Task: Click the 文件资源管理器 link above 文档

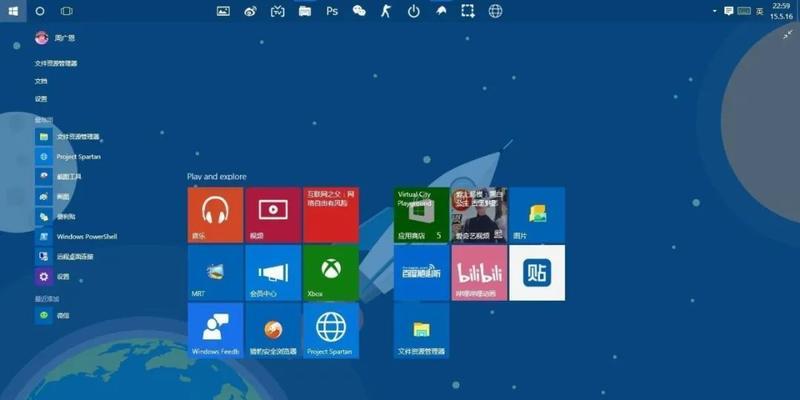Action: point(56,63)
